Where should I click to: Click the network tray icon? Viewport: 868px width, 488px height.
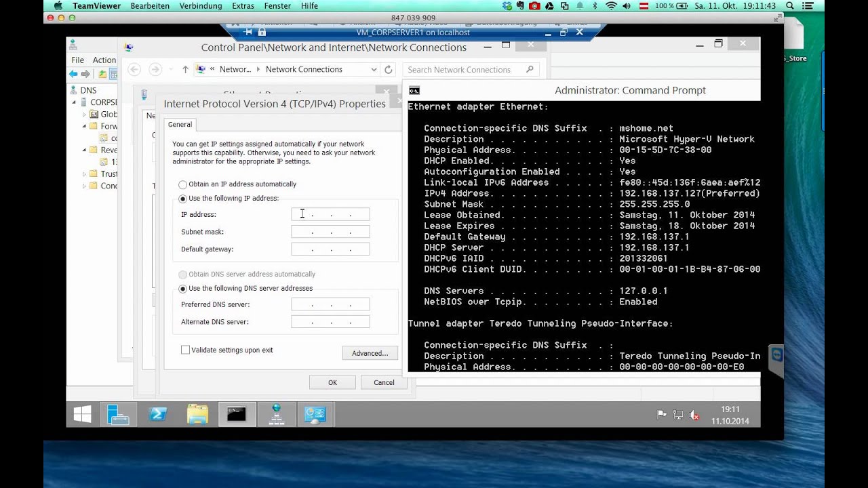click(677, 415)
